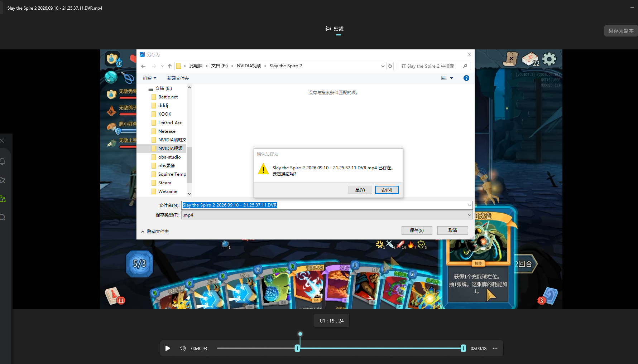Image resolution: width=638 pixels, height=364 pixels.
Task: Open the three-dots more options menu
Action: point(495,348)
